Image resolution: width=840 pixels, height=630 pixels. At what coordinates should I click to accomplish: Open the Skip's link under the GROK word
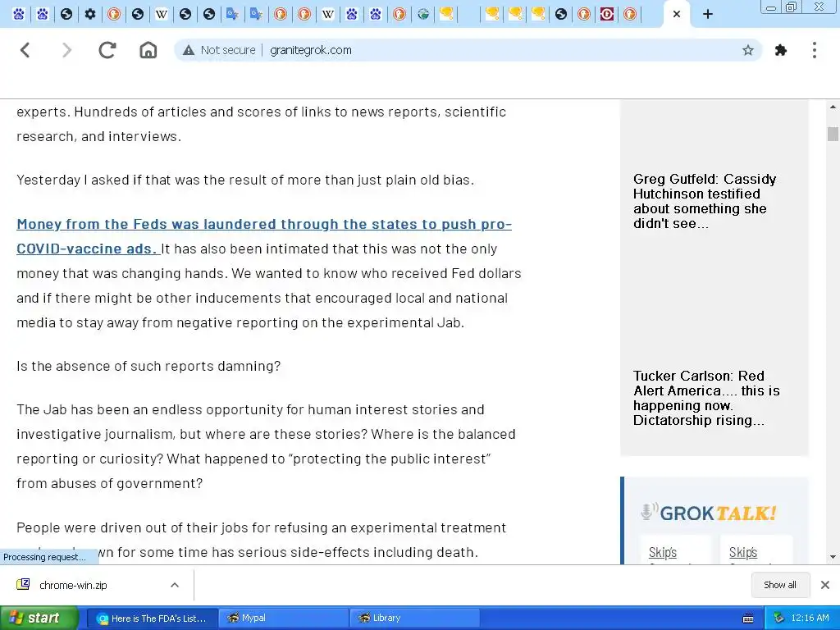coord(663,552)
